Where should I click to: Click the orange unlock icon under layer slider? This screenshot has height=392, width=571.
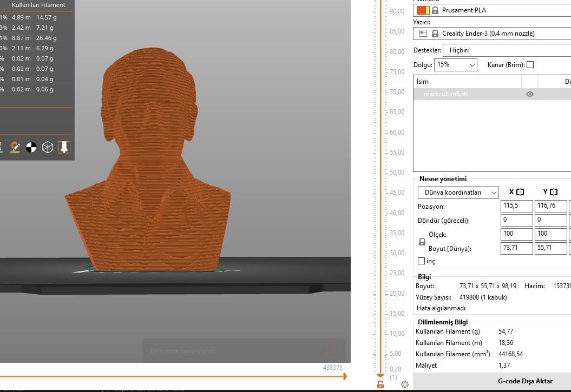point(380,384)
